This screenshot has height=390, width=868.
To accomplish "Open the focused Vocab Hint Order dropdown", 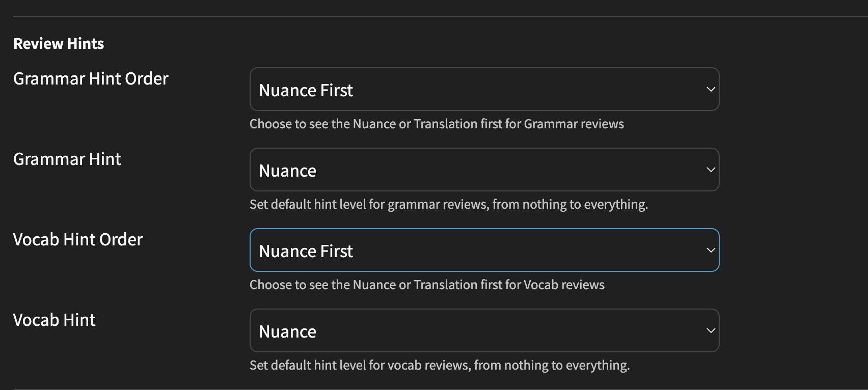I will (x=484, y=250).
